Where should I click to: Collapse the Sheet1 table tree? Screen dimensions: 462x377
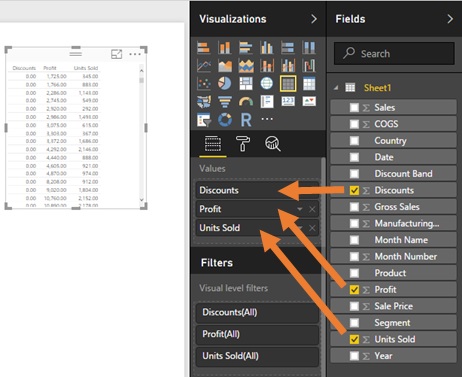[336, 88]
